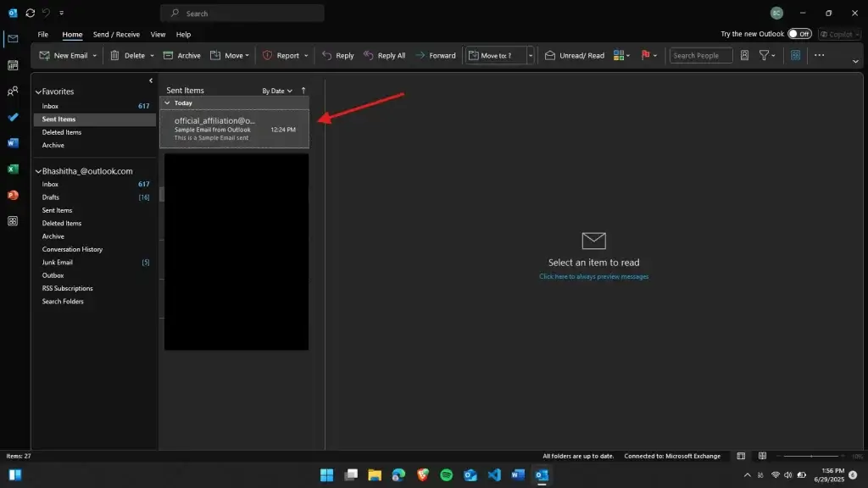This screenshot has width=868, height=488.
Task: Open Ribbon Display Options chevron at ribbon's right end
Action: (855, 61)
